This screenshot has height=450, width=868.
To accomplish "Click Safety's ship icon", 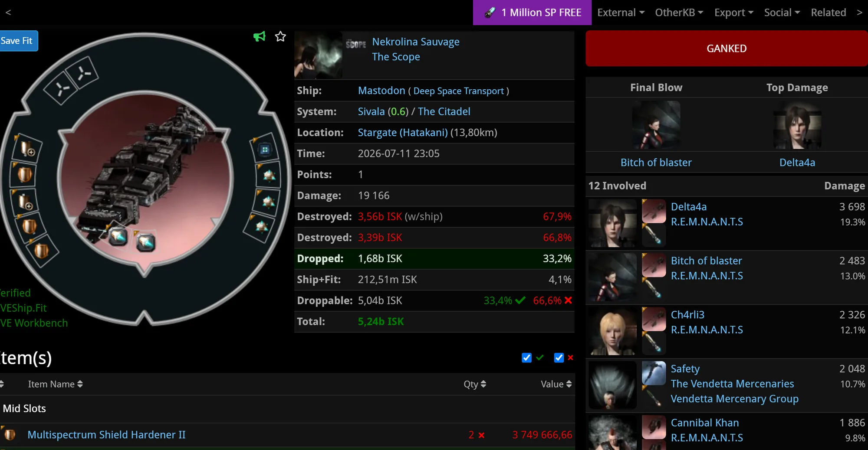I will (x=654, y=373).
